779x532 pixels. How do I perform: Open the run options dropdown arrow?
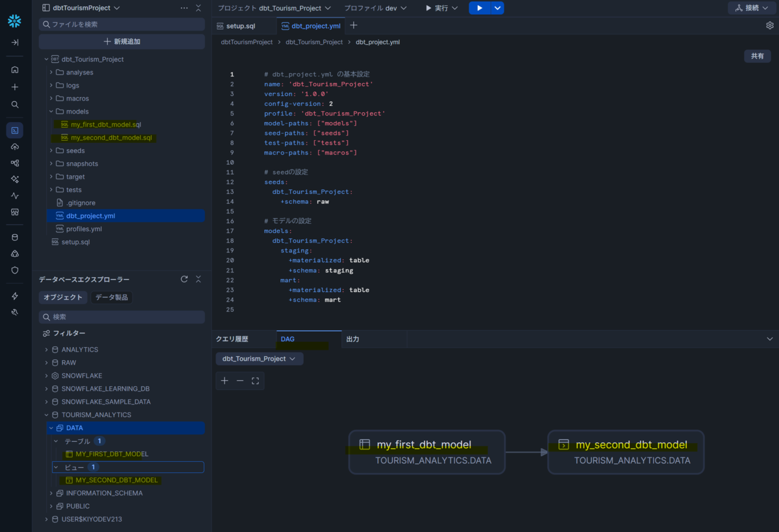497,8
